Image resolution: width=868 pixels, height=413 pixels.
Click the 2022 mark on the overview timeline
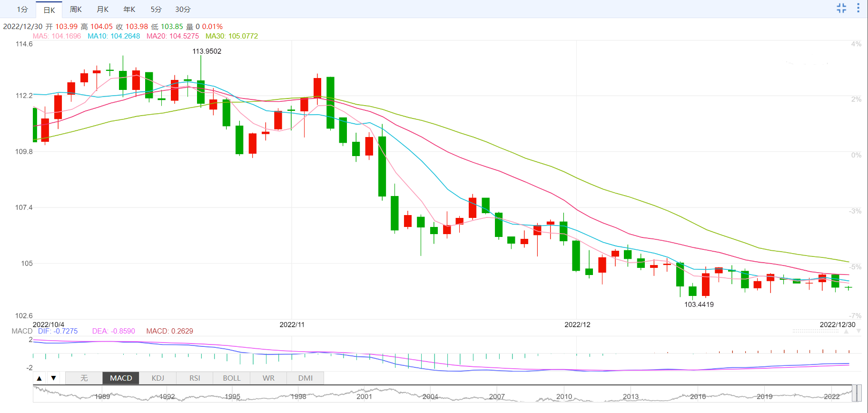coord(832,397)
